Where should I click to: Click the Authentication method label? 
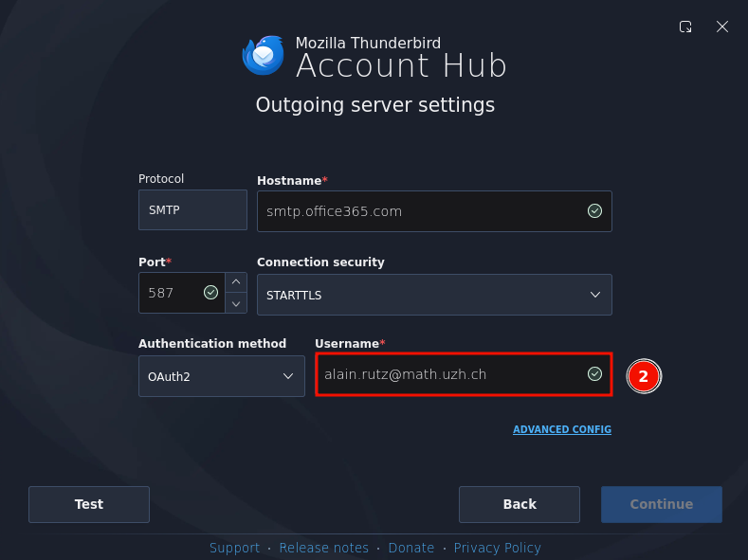click(x=212, y=344)
